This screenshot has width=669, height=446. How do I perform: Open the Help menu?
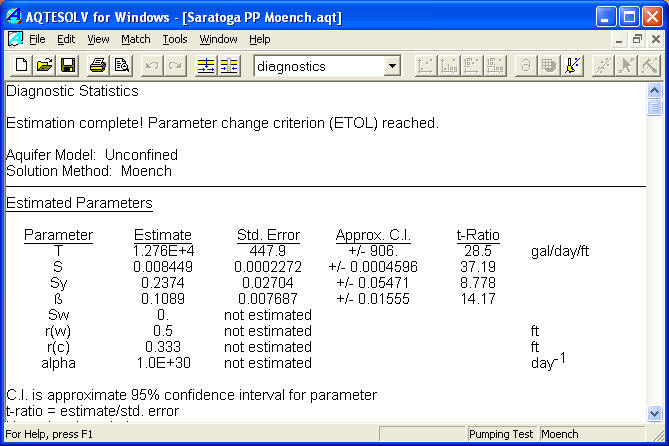point(259,39)
